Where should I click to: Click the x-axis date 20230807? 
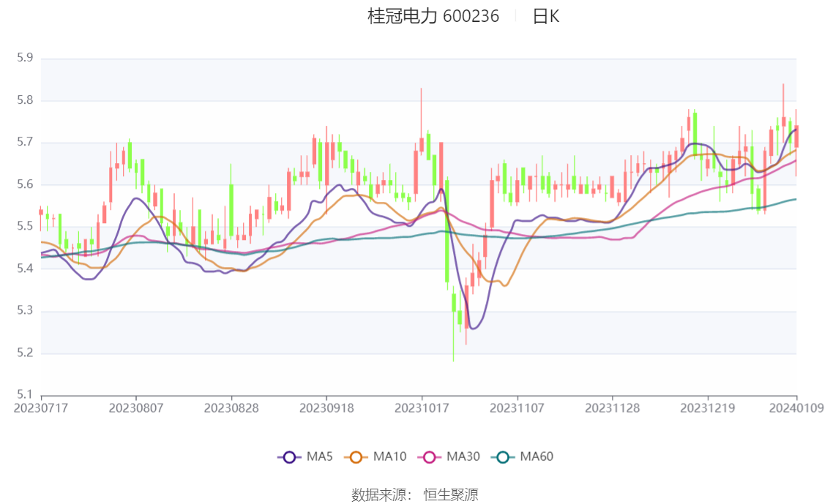(136, 408)
